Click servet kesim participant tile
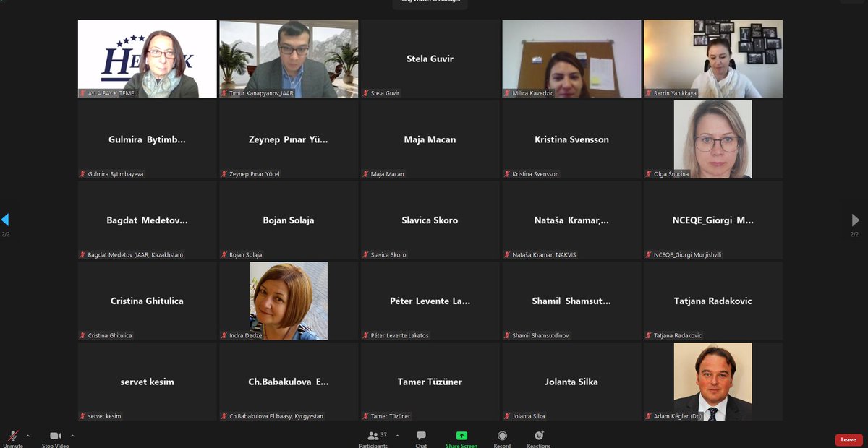The height and width of the screenshot is (448, 868). coord(148,382)
